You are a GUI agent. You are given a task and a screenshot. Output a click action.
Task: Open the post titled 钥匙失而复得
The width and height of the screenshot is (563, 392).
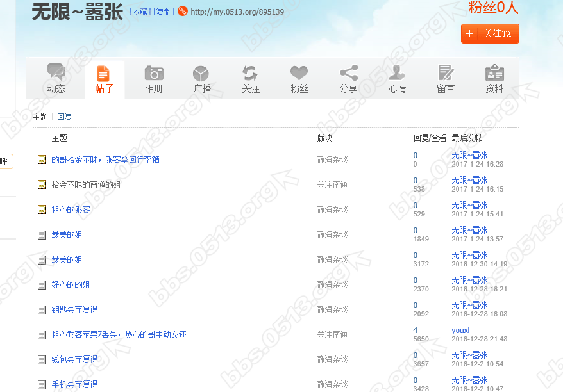(74, 309)
